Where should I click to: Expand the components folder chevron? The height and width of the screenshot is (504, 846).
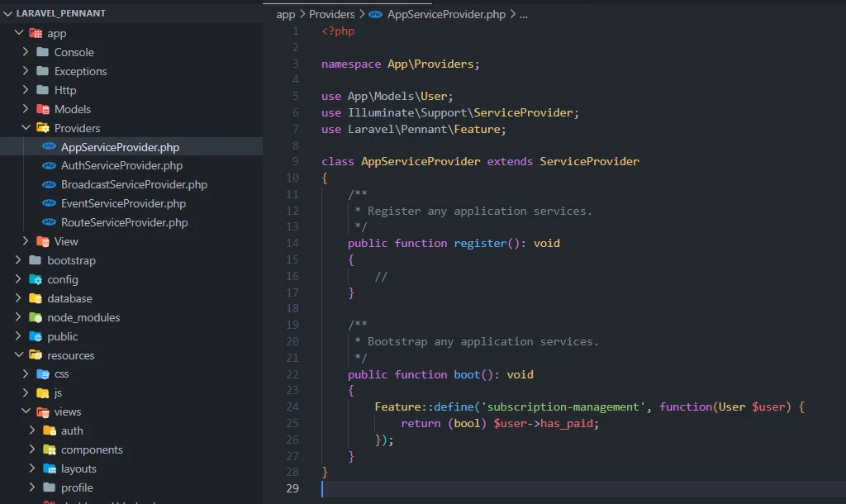[x=32, y=449]
